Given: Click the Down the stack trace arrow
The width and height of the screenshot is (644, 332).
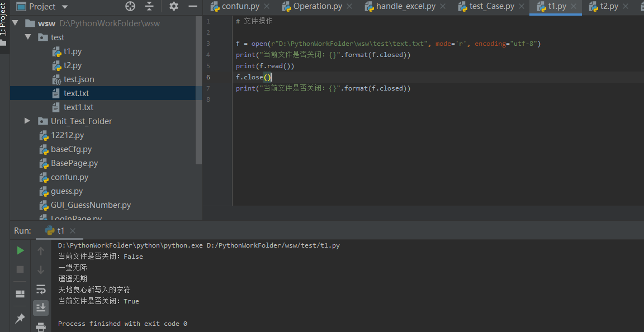Looking at the screenshot, I should 41,269.
